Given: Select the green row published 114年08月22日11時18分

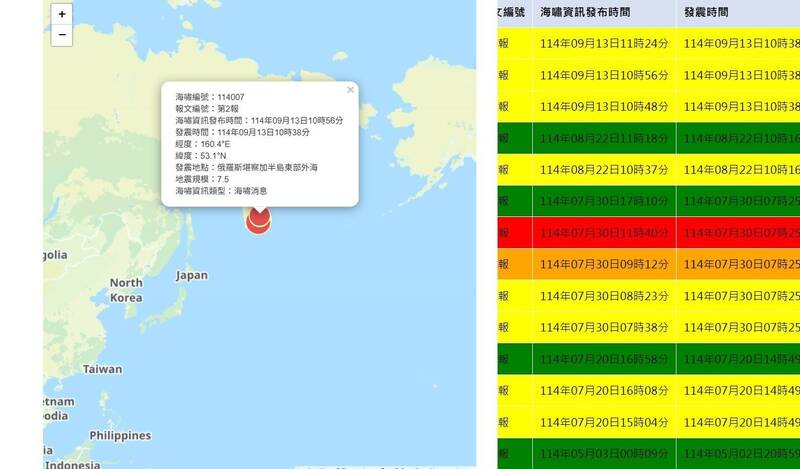Looking at the screenshot, I should 648,138.
